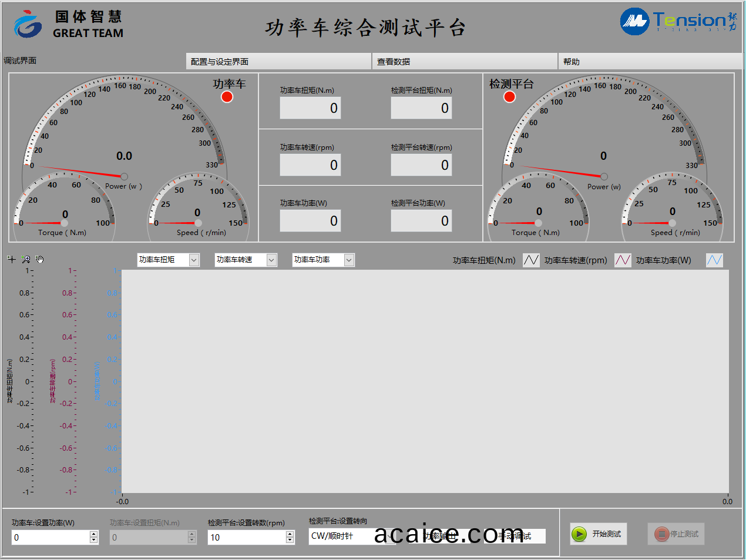Open the 查看数据 tab
This screenshot has height=560, width=746.
tap(464, 61)
